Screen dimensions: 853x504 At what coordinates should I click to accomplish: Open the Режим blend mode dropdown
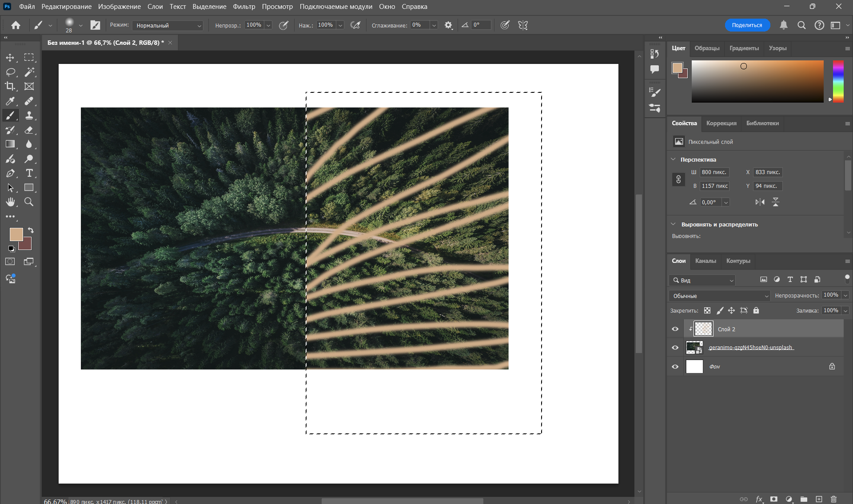click(x=167, y=25)
